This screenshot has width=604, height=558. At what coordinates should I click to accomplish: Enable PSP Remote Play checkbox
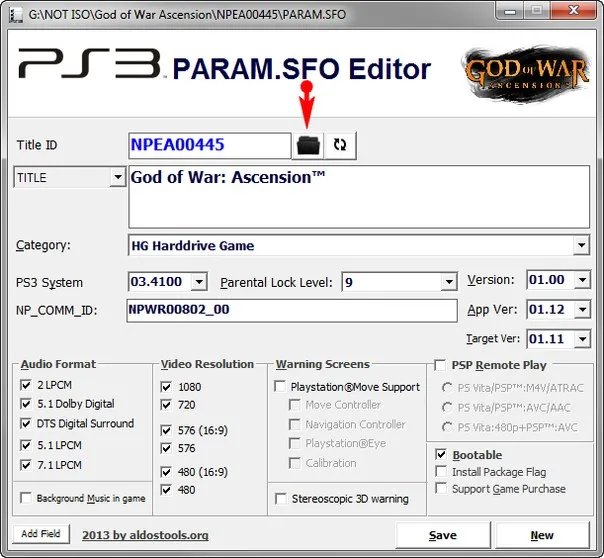coord(440,365)
